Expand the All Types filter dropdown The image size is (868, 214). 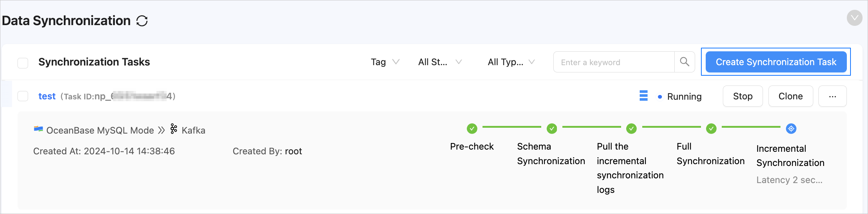tap(511, 62)
